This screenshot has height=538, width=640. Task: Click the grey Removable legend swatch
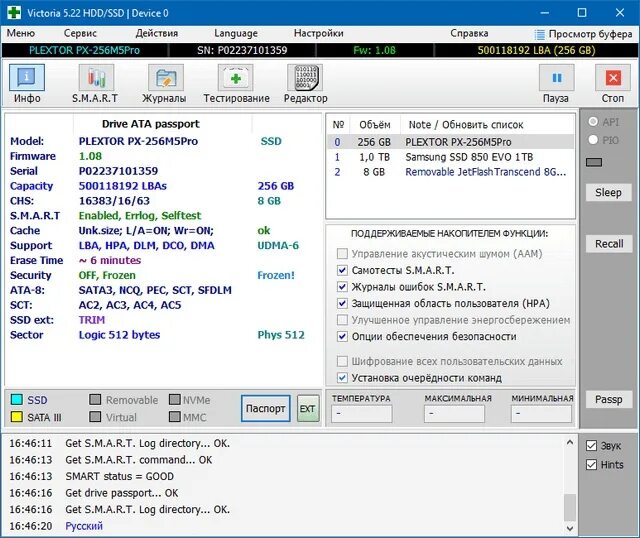tap(95, 400)
